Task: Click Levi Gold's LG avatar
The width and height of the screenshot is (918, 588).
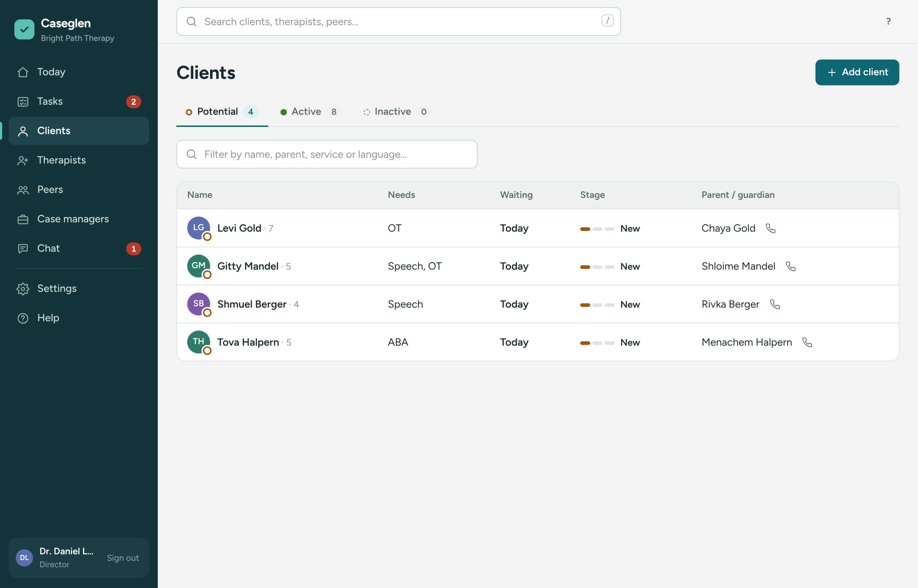Action: [199, 228]
